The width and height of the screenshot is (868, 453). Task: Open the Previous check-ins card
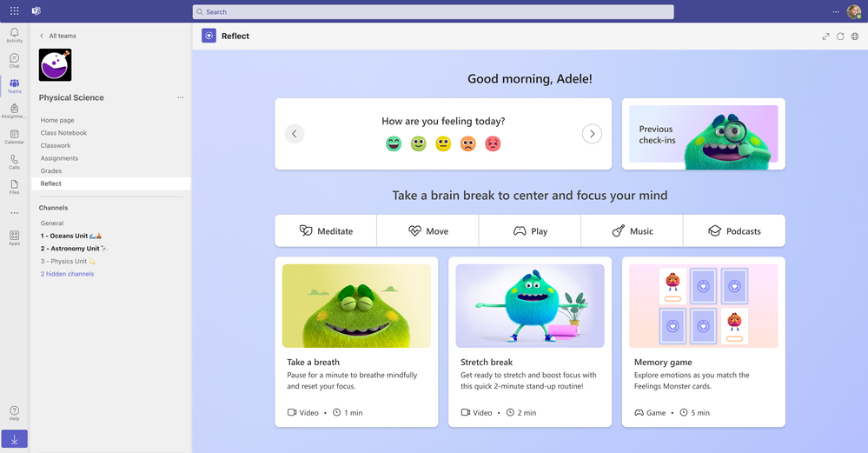(x=703, y=134)
